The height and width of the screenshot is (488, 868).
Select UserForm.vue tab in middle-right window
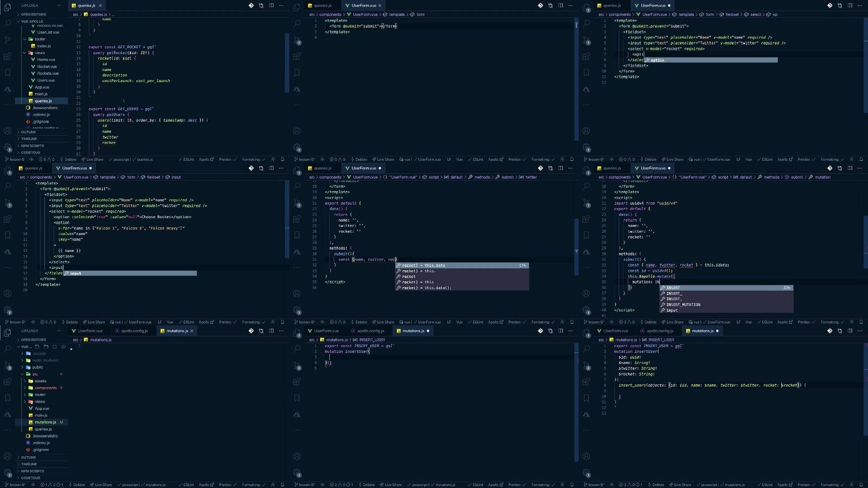(653, 168)
